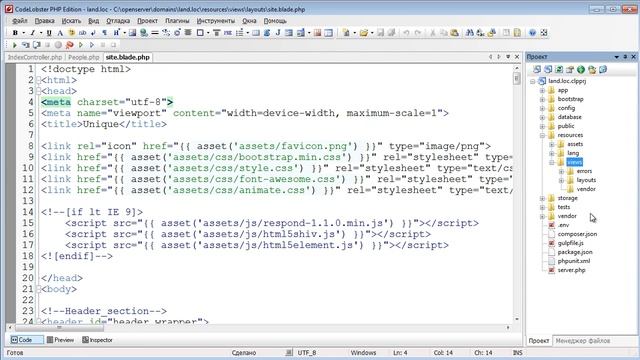
Task: Click the Undo arrow icon
Action: point(406,33)
